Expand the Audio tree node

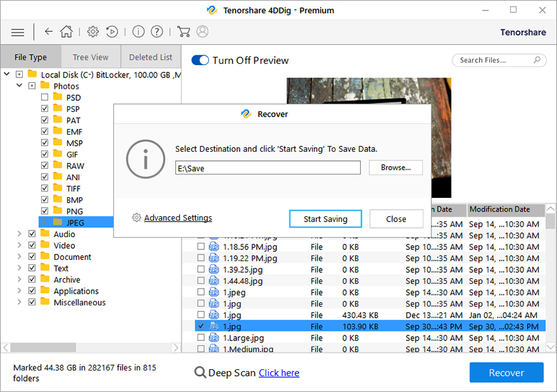[x=20, y=234]
